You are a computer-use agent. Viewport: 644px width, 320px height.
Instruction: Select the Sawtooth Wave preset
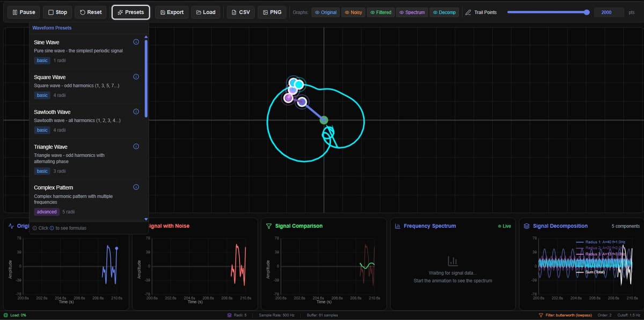click(x=52, y=112)
